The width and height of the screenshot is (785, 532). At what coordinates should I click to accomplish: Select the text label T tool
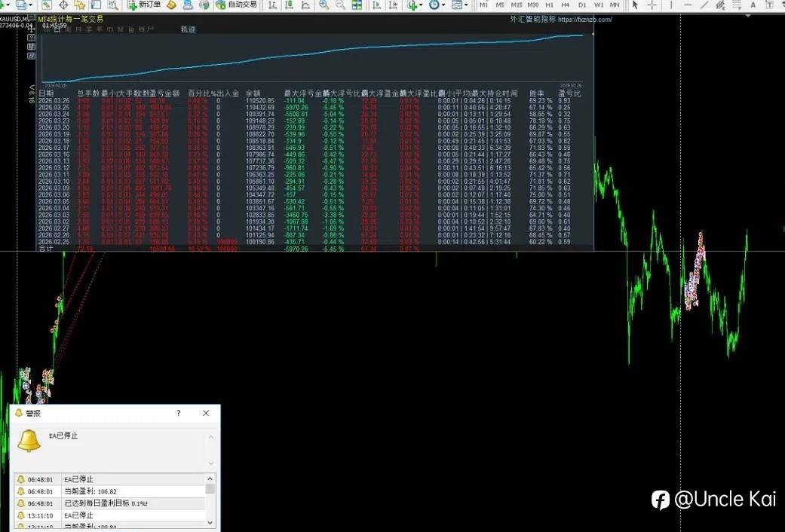[768, 5]
